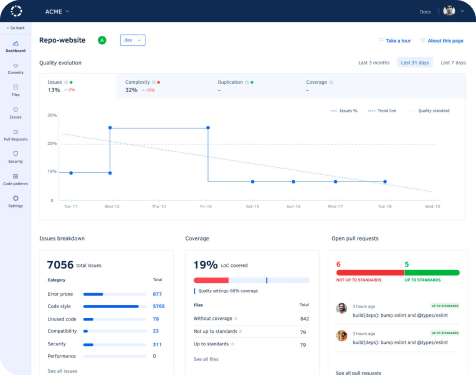Click the Codacy logo in header
The height and width of the screenshot is (375, 476).
[x=16, y=11]
